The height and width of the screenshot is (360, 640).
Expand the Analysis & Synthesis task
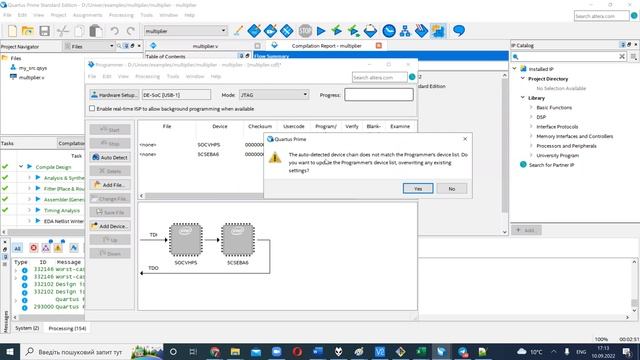coord(29,178)
